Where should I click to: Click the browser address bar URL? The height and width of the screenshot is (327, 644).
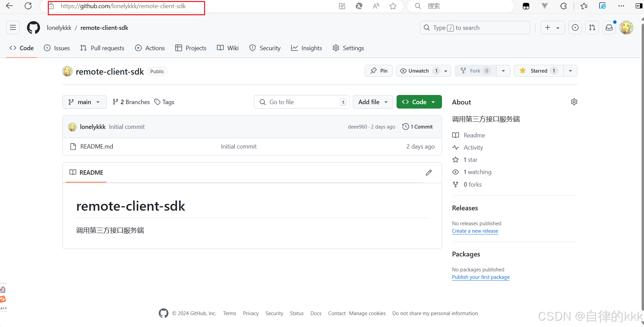coord(123,6)
